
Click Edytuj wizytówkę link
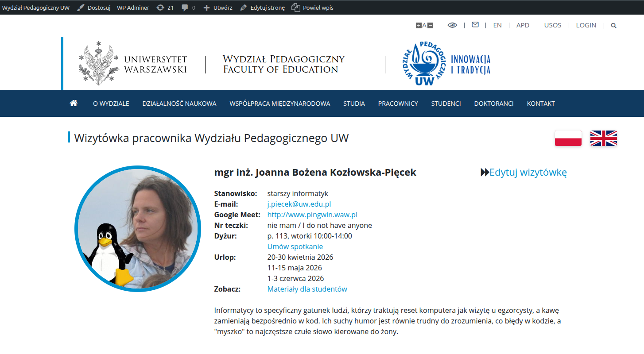(x=524, y=172)
